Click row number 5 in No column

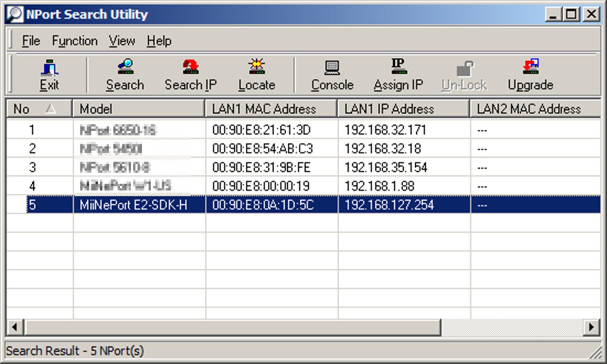[x=32, y=205]
